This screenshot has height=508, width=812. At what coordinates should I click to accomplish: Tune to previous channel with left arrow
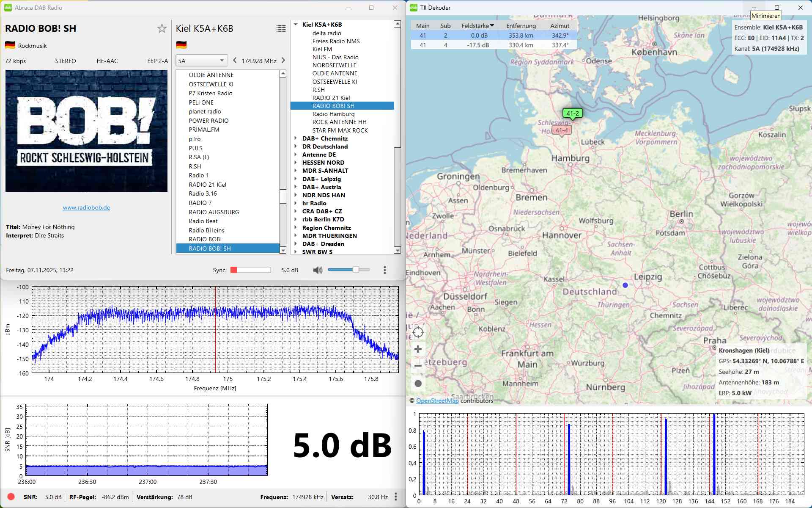(x=235, y=61)
